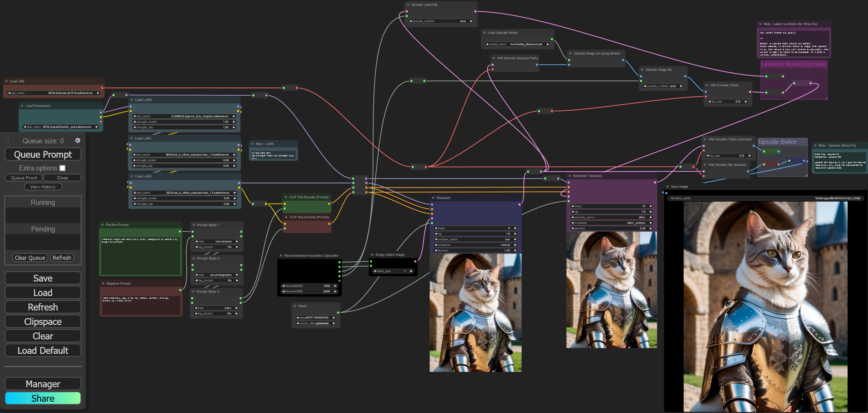Collapse the Prompt Styler 3 node dot

(193, 291)
